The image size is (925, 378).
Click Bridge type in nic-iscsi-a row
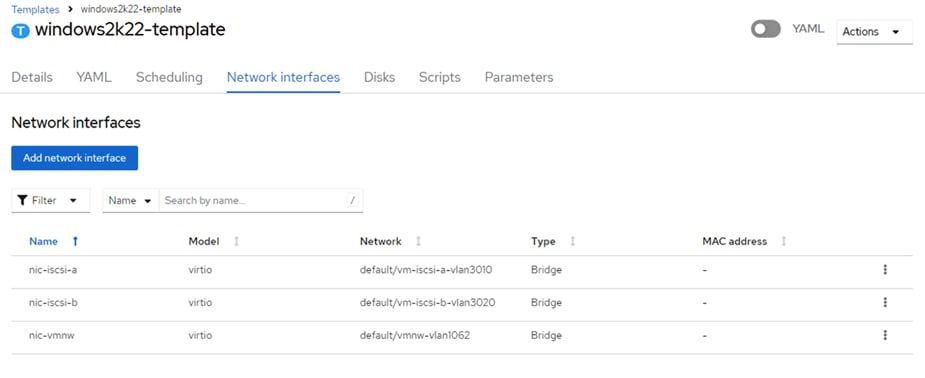[546, 270]
